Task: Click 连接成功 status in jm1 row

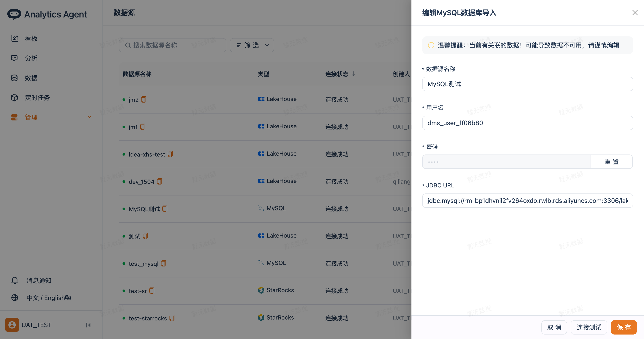Action: [337, 127]
